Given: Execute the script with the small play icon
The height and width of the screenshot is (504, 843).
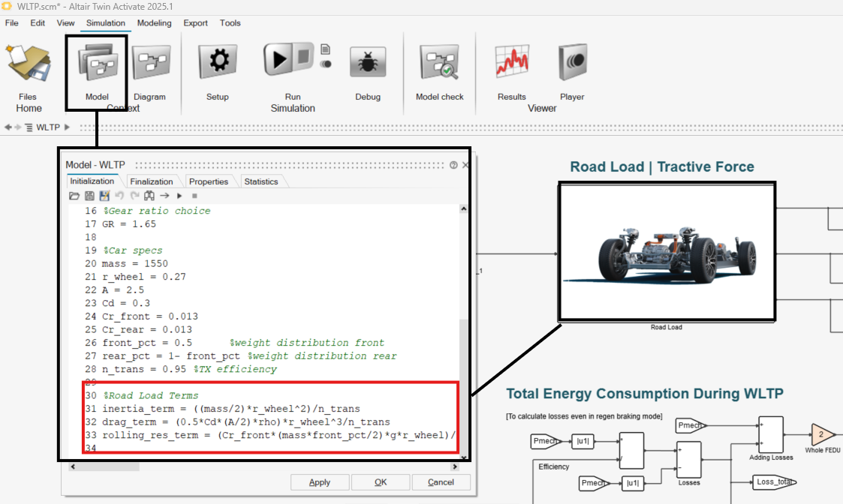Looking at the screenshot, I should (179, 196).
